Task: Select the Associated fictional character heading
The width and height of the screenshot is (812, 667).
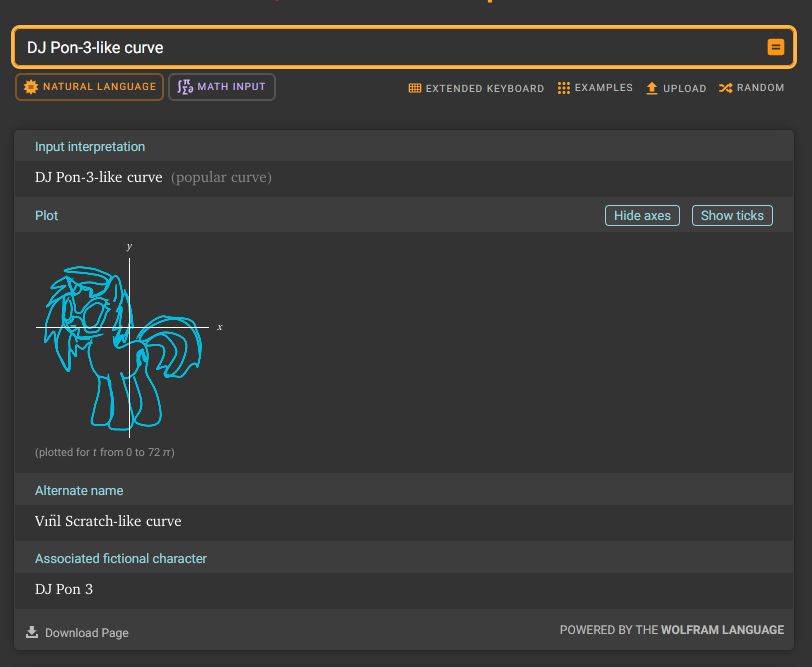Action: coord(121,558)
